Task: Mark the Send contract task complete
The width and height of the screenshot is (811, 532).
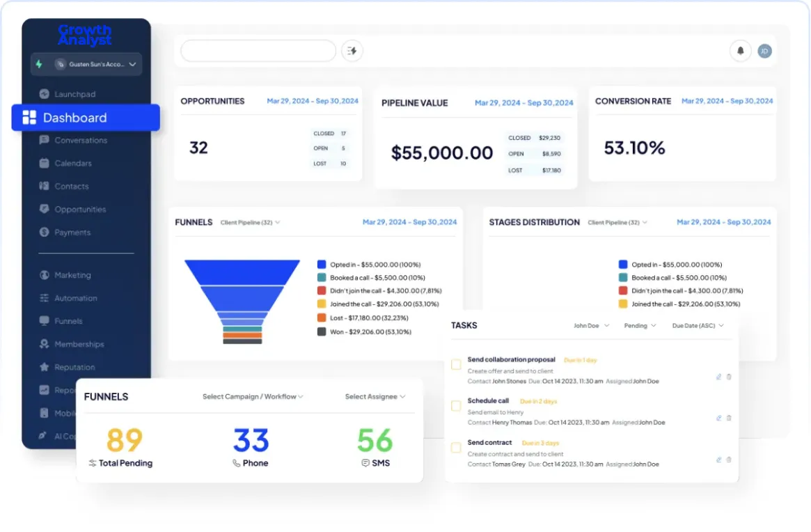Action: point(456,447)
